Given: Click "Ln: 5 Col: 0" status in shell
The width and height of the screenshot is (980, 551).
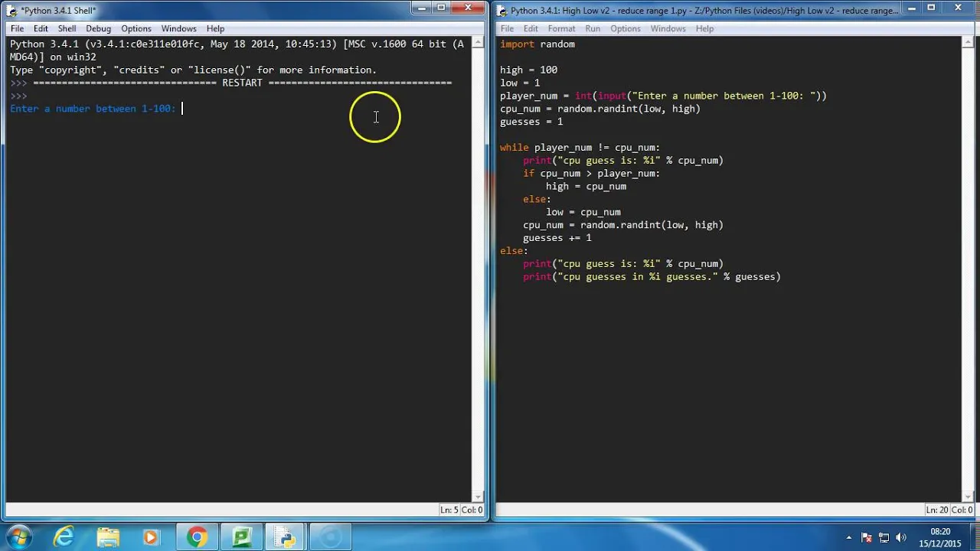Looking at the screenshot, I should coord(461,510).
